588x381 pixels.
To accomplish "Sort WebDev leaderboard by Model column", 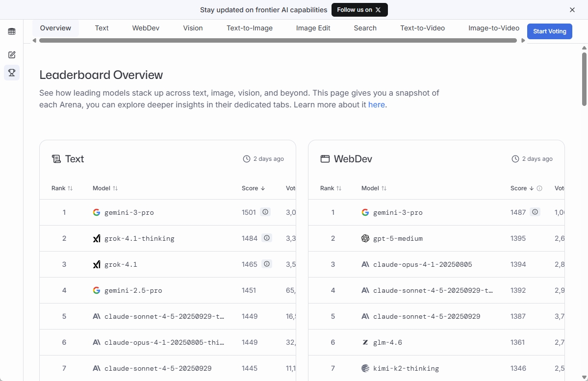I will pyautogui.click(x=374, y=188).
